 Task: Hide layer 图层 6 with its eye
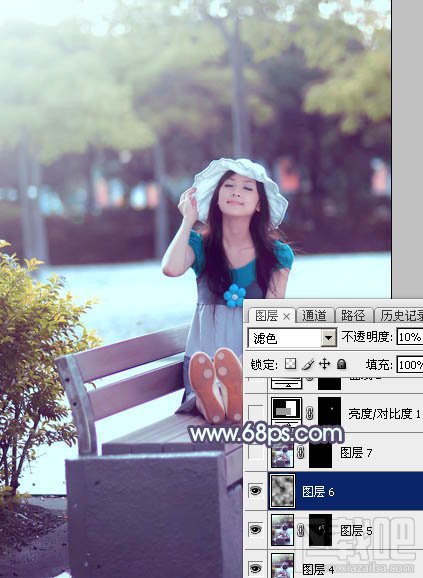tap(255, 491)
